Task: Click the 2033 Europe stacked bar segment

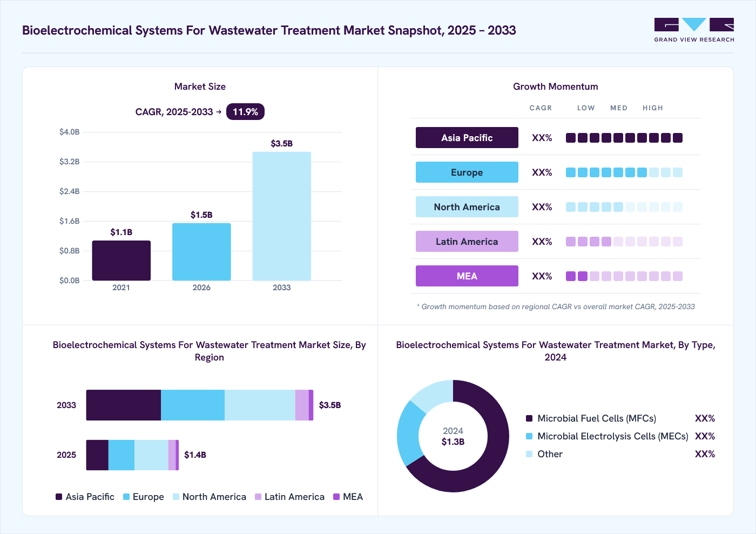Action: 193,405
